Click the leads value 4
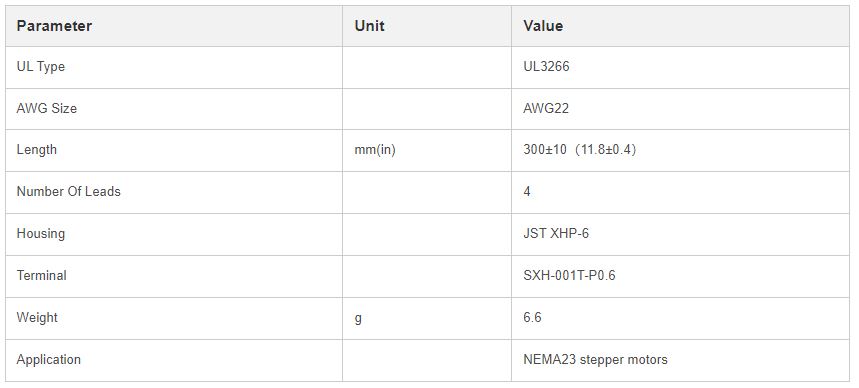The image size is (859, 388). tap(527, 192)
